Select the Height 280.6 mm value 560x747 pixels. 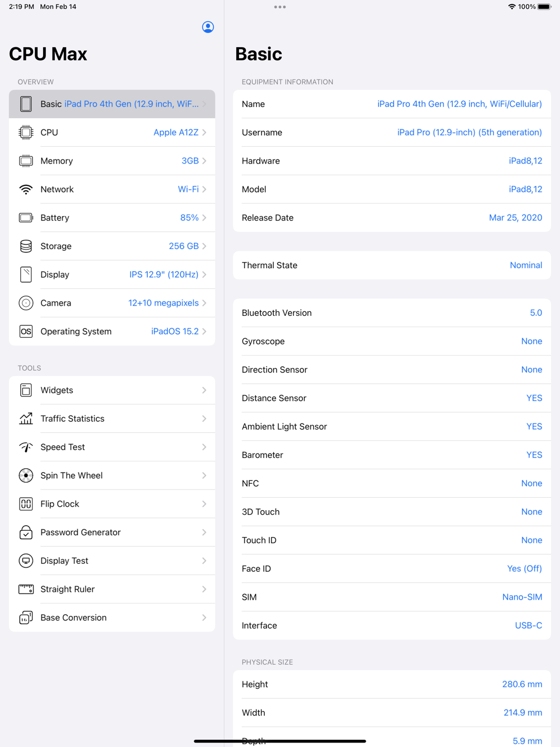[522, 684]
